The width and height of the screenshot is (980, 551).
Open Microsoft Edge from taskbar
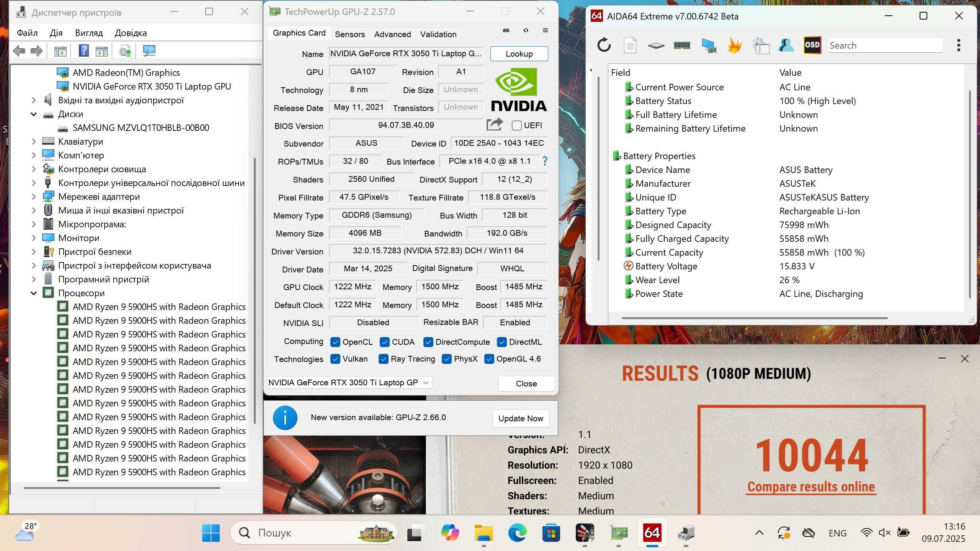click(517, 533)
